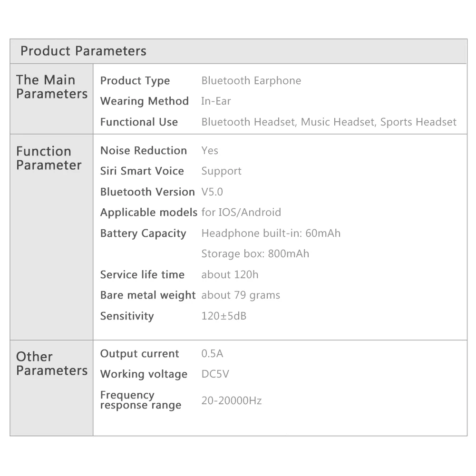The height and width of the screenshot is (476, 476).
Task: Select the Function Parameter section label
Action: click(x=49, y=158)
